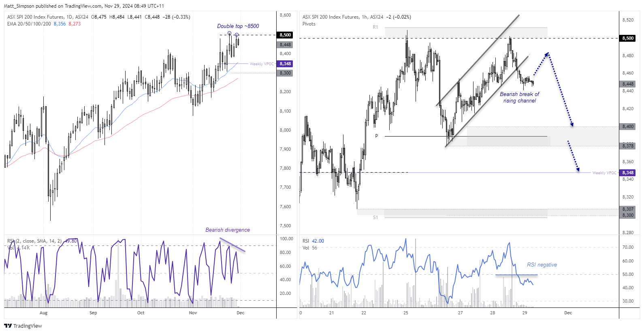Click the purple 8,348 label on hourly chart
Viewport: 644px width, 333px height.
tap(628, 173)
